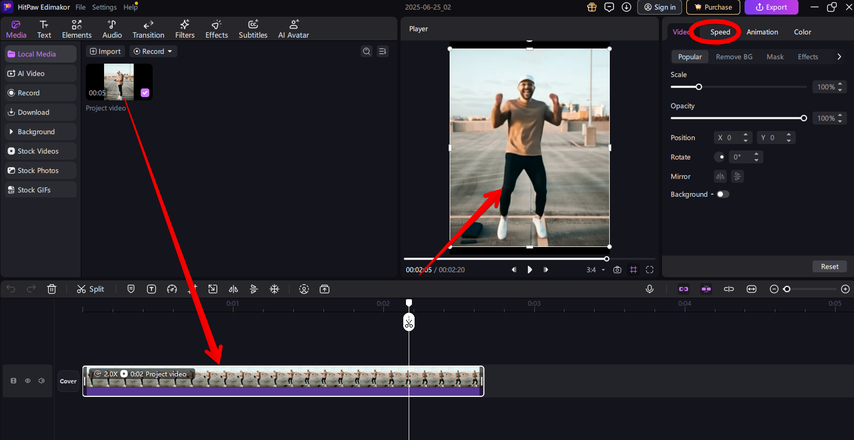Switch to the Animation tab
This screenshot has height=440, width=854.
pyautogui.click(x=762, y=32)
